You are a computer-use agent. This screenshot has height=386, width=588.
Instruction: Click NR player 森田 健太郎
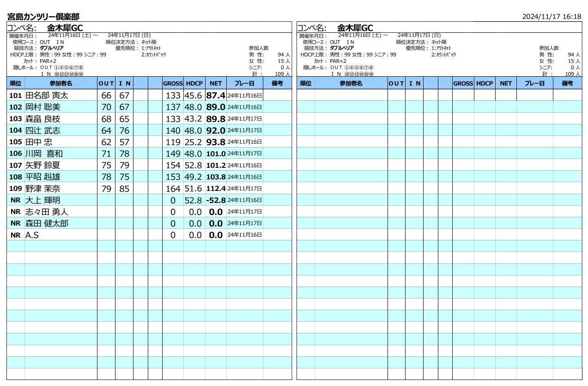47,223
